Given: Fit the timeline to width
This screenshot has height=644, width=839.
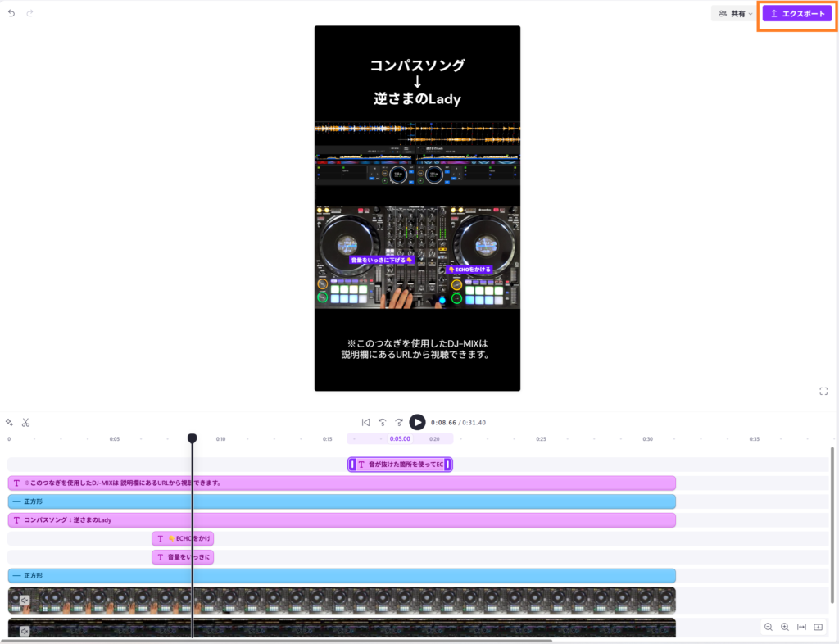Looking at the screenshot, I should pyautogui.click(x=801, y=627).
